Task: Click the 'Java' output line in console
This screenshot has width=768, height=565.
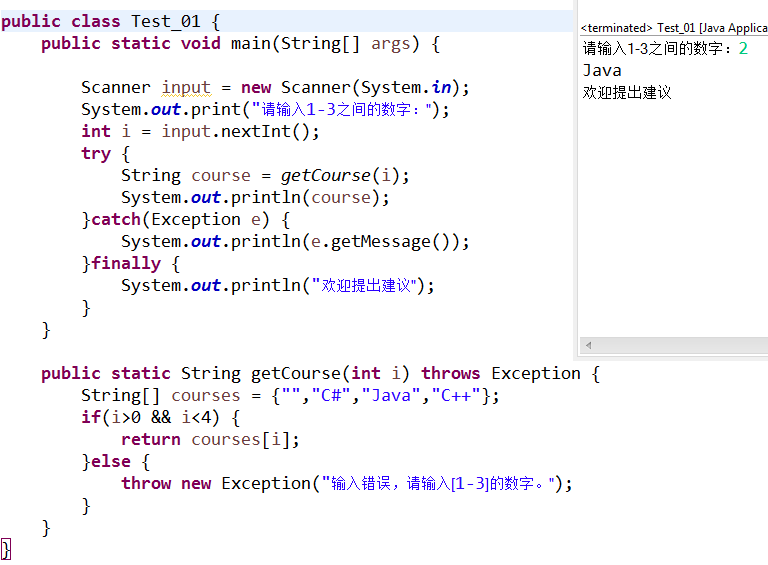Action: pyautogui.click(x=602, y=71)
